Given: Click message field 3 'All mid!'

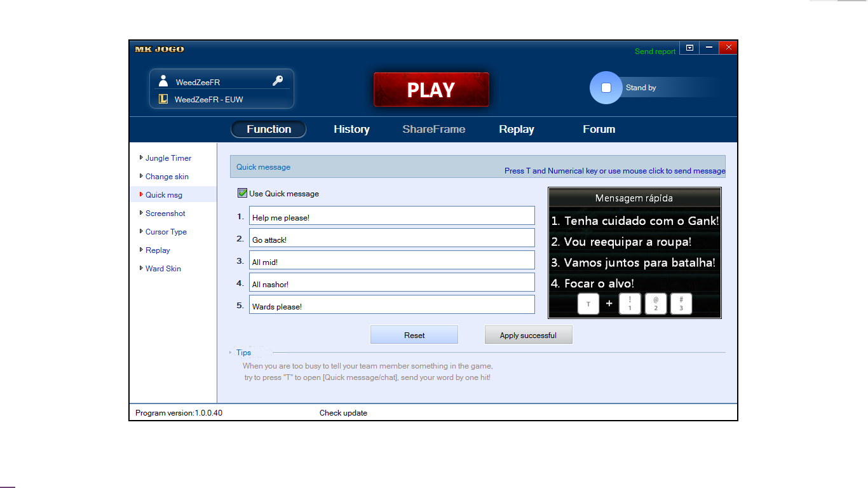Looking at the screenshot, I should pyautogui.click(x=392, y=260).
